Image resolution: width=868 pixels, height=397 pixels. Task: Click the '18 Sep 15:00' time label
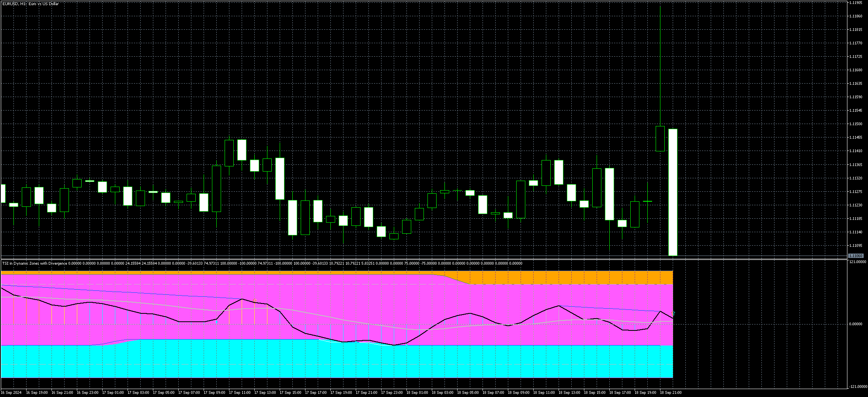coord(595,393)
